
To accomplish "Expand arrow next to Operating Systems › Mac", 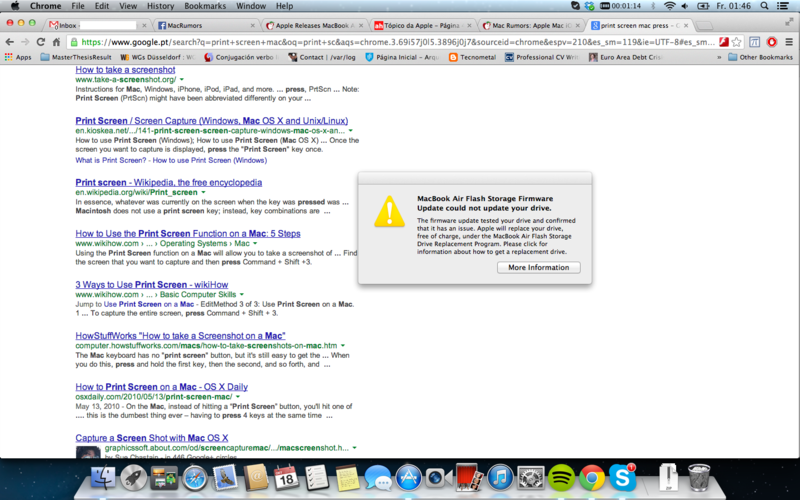I will coord(255,243).
